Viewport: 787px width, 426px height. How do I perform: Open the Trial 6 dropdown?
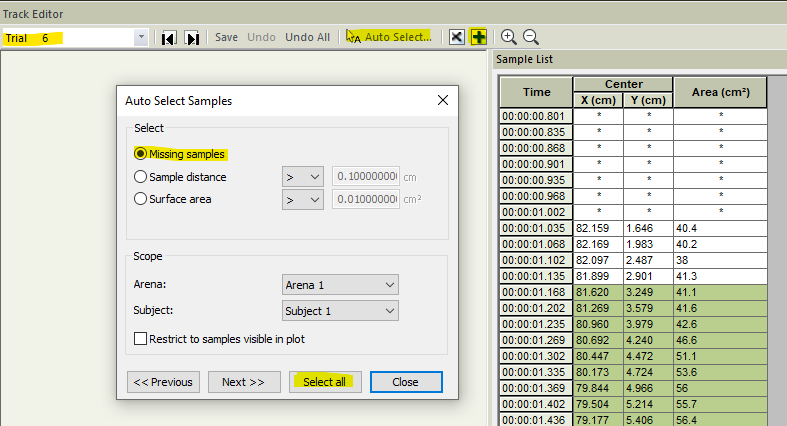(141, 37)
